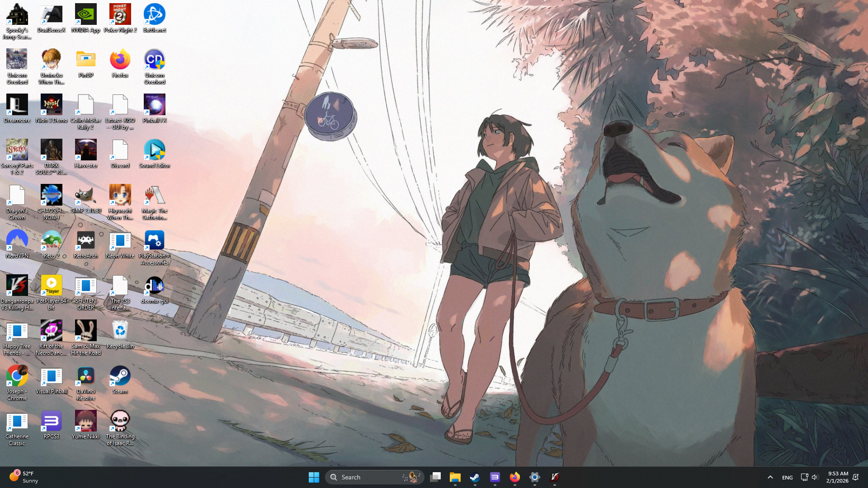This screenshot has width=868, height=488.
Task: Select the deemix-gui desktop icon
Action: [154, 289]
